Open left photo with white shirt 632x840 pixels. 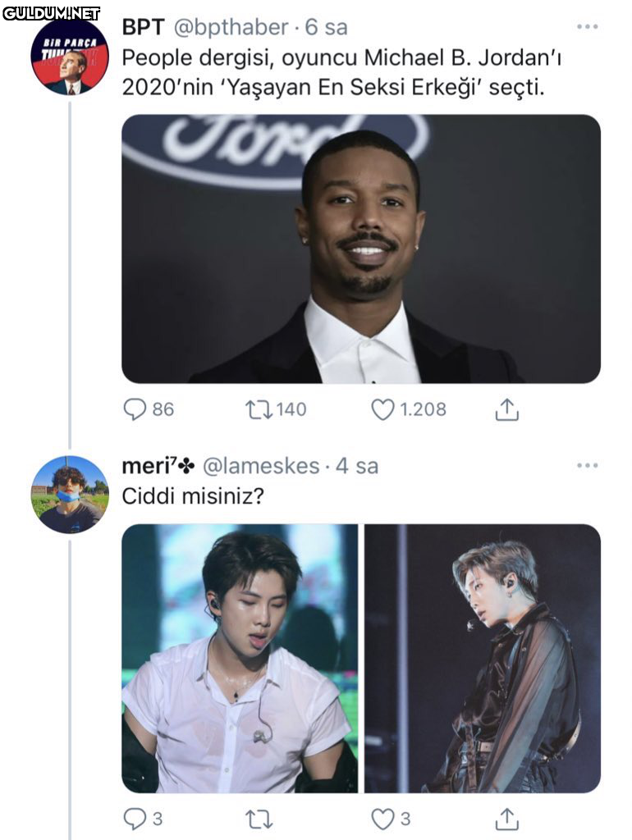click(x=240, y=658)
